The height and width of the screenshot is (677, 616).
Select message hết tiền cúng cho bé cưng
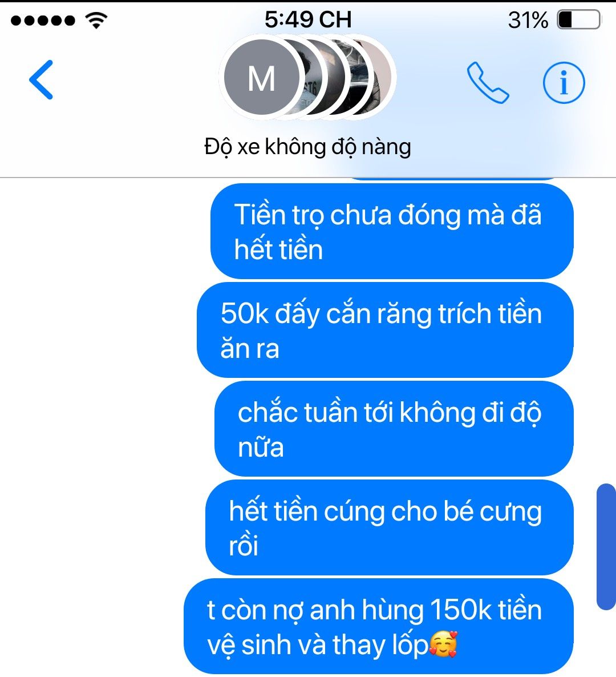click(389, 527)
